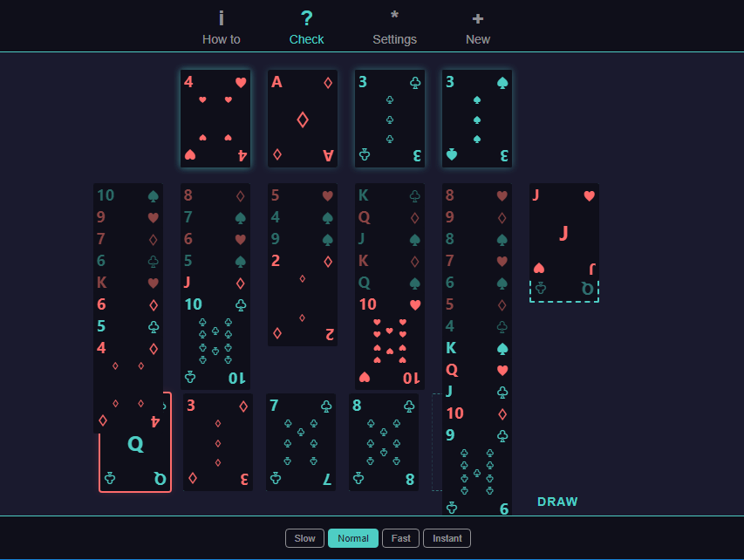
Task: Click the 5 of spades in second column
Action: click(x=215, y=261)
